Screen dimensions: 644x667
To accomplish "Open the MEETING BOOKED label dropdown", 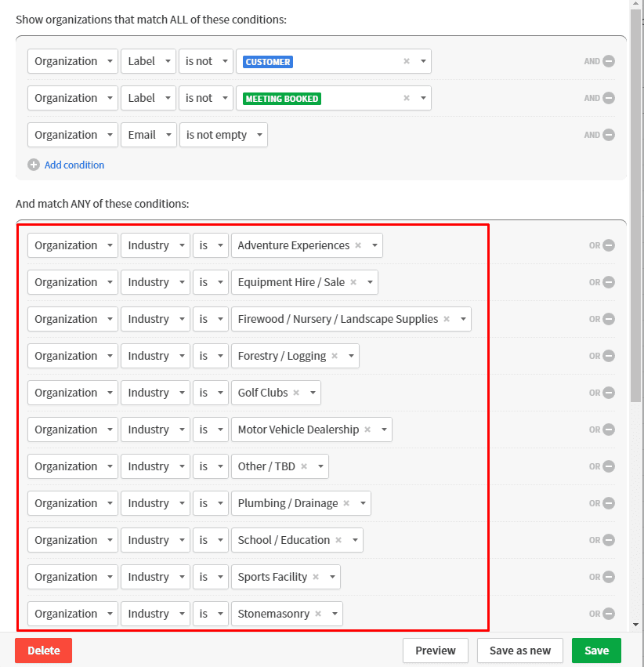I will point(423,98).
